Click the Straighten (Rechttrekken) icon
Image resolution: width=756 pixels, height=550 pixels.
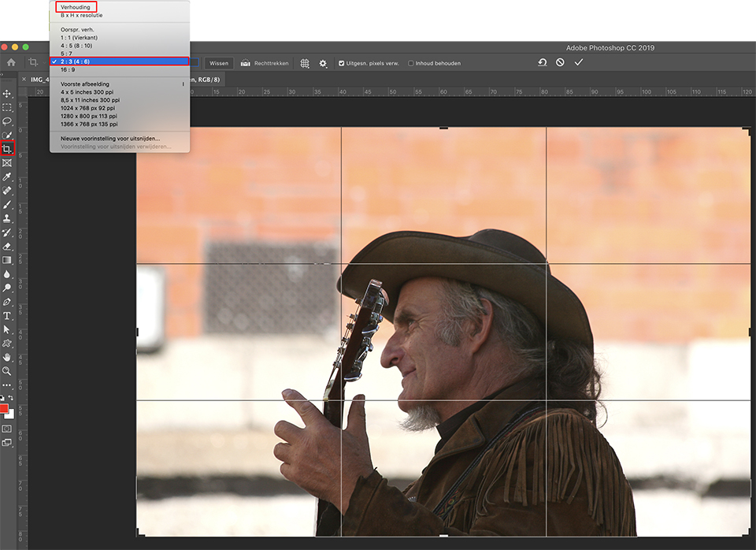pos(246,63)
